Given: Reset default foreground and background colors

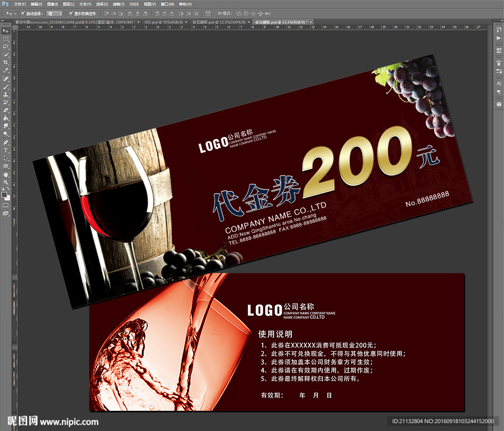Looking at the screenshot, I should coord(3,188).
